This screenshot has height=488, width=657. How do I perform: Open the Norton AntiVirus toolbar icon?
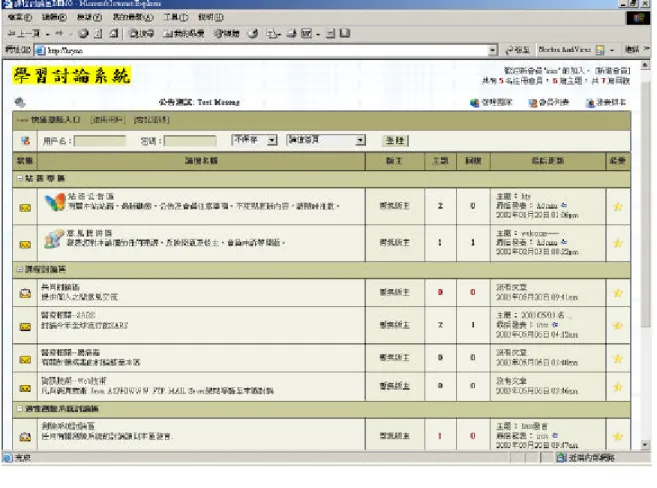coord(600,50)
